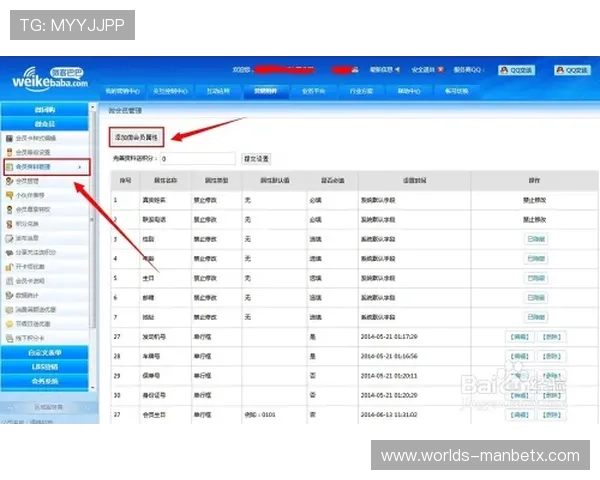Open the first top navigation tab
The height and width of the screenshot is (480, 600).
[x=122, y=91]
